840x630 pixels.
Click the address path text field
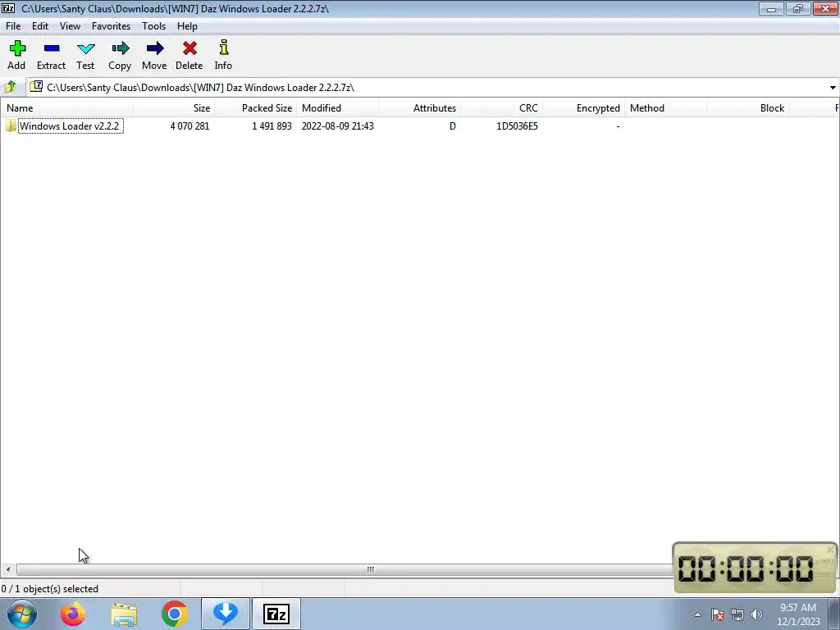(x=427, y=87)
